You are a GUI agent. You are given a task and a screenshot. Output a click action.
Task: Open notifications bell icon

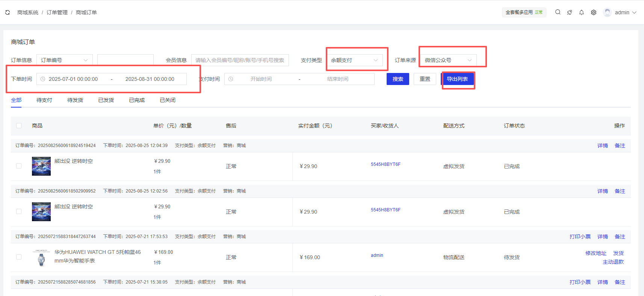(x=581, y=12)
